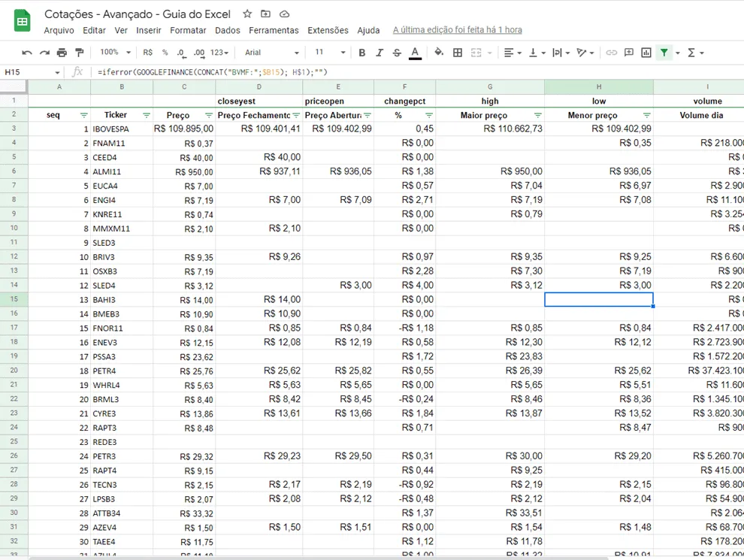Click merge cells icon
744x560 pixels.
[476, 53]
